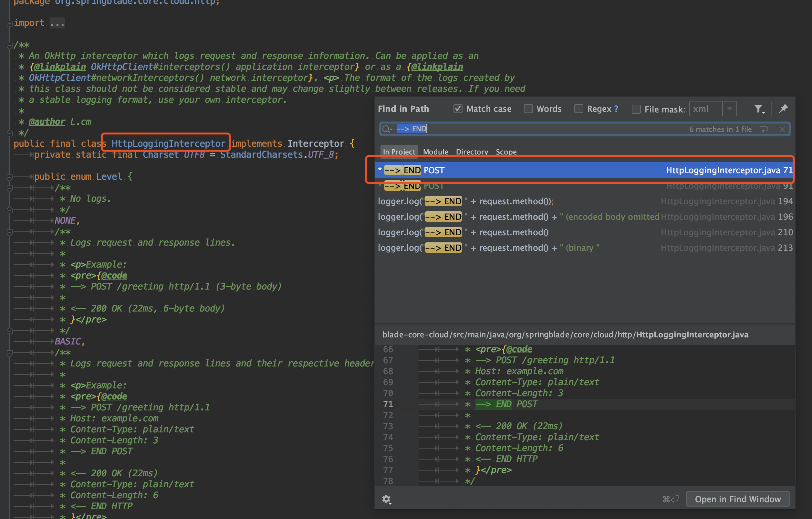Open search history magnifier icon
This screenshot has width=812, height=519.
[x=388, y=129]
